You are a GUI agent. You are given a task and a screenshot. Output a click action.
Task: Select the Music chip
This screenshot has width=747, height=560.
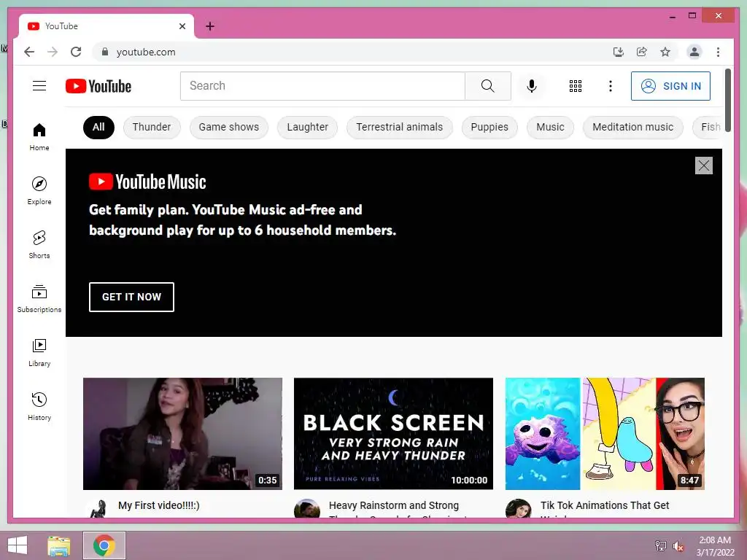[x=550, y=127]
